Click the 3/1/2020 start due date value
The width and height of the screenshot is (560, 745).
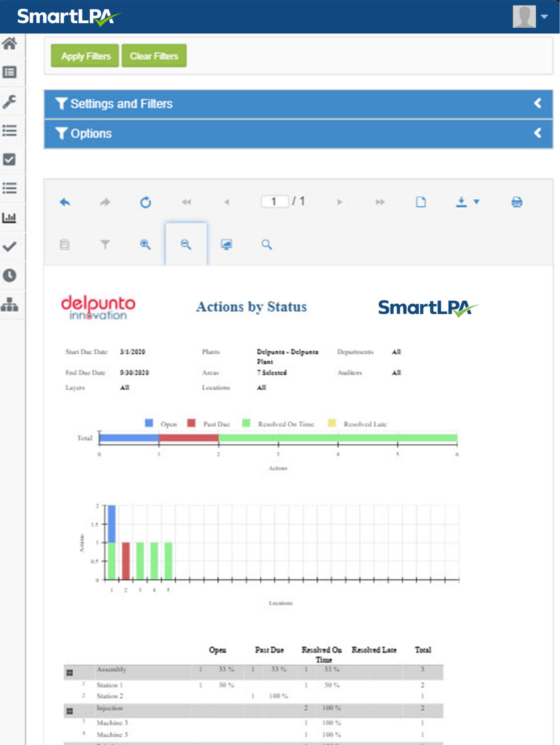point(132,352)
